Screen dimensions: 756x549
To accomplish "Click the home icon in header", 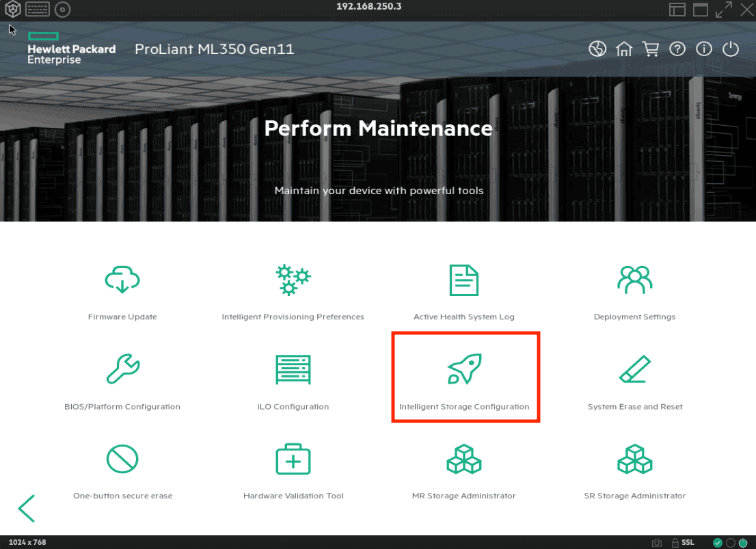I will click(x=624, y=49).
